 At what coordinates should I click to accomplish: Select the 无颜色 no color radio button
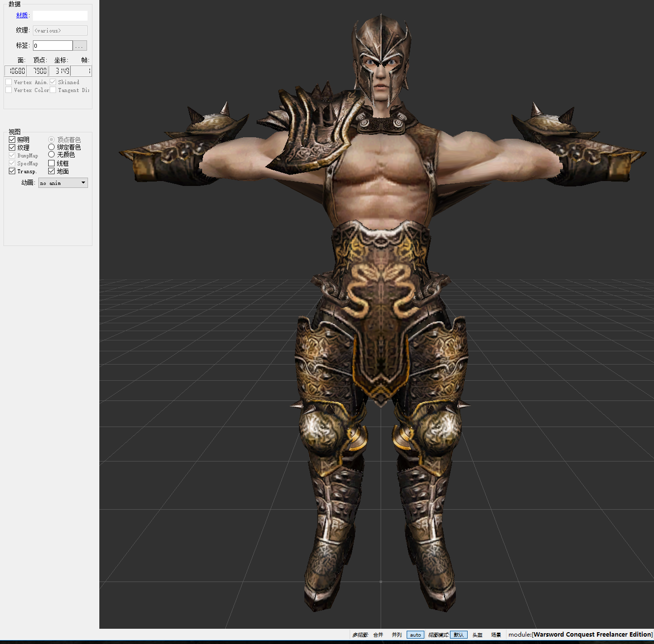[51, 154]
